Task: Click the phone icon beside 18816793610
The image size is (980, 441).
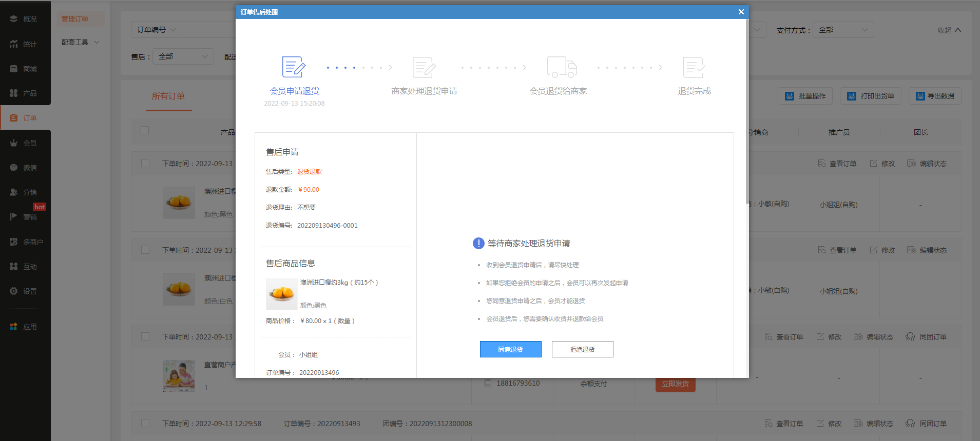Action: coord(488,383)
